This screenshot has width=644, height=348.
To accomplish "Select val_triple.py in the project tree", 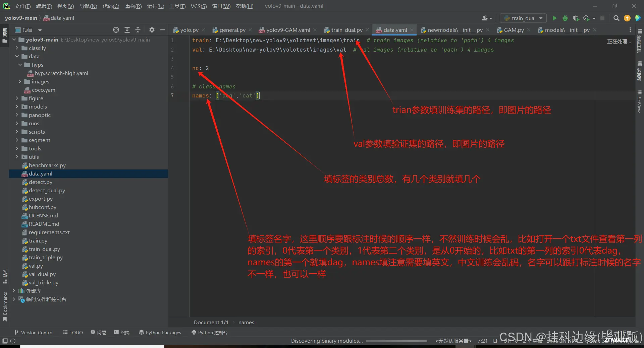I will tap(43, 282).
